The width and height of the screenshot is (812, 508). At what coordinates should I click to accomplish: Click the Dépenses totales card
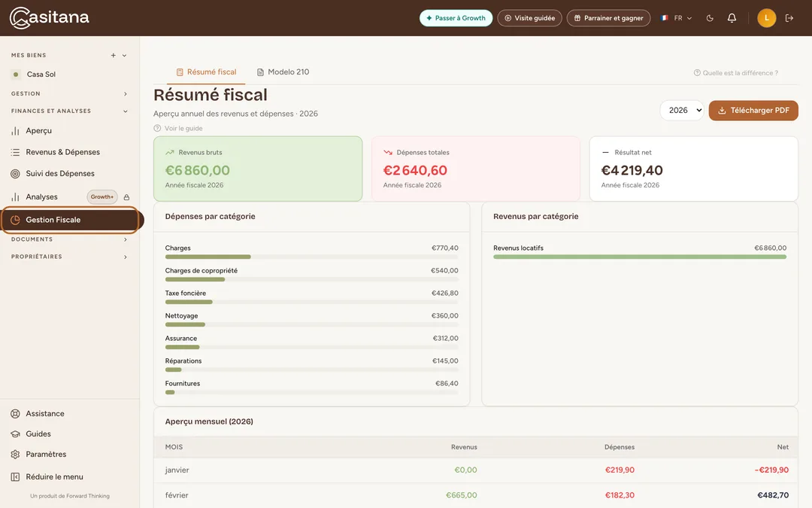[x=475, y=169]
